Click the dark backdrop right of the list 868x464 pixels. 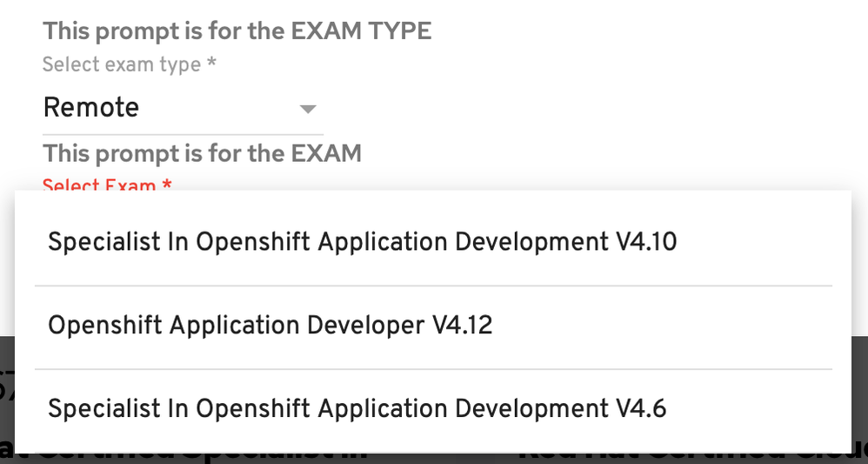(x=859, y=392)
